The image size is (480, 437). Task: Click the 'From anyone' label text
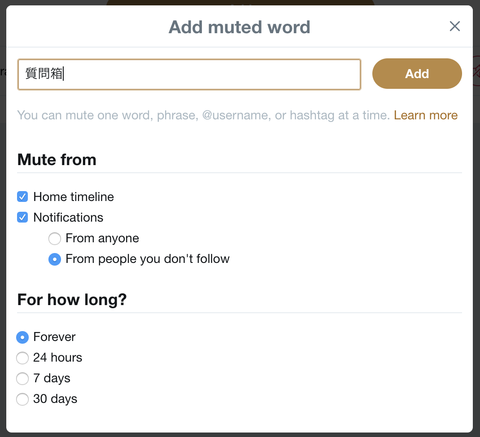point(102,238)
